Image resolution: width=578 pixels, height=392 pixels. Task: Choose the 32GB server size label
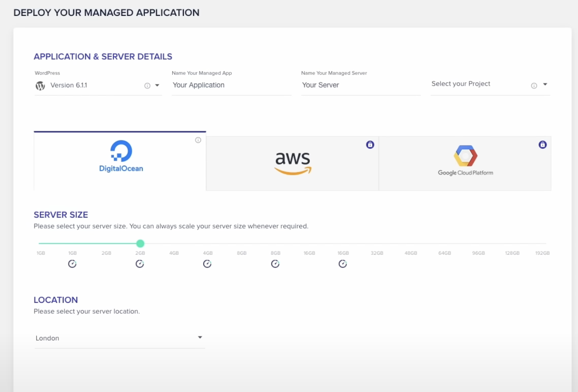pyautogui.click(x=377, y=253)
